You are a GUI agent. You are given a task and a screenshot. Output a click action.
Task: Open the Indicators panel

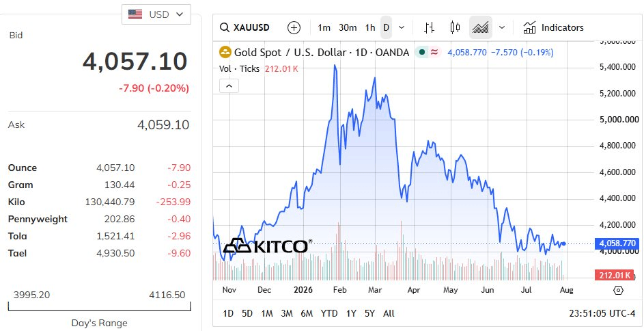[x=553, y=27]
